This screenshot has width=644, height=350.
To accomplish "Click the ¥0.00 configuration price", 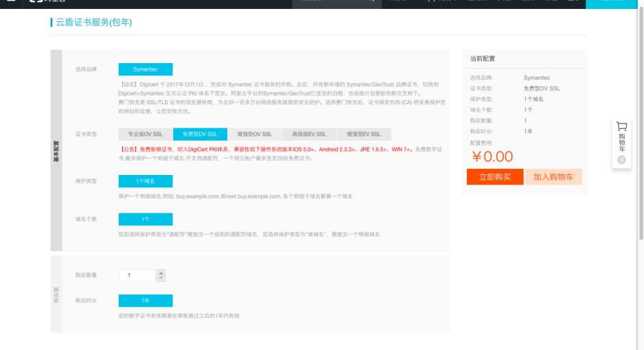I will [x=492, y=157].
